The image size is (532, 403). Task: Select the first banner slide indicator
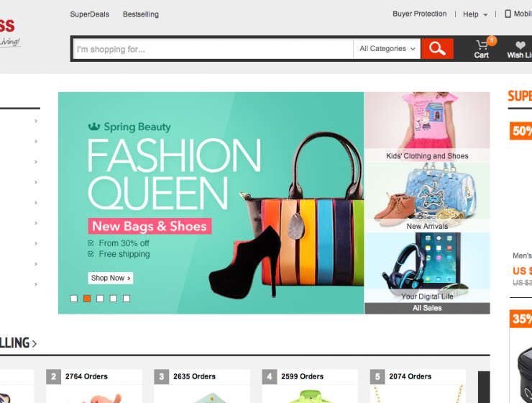pos(73,298)
